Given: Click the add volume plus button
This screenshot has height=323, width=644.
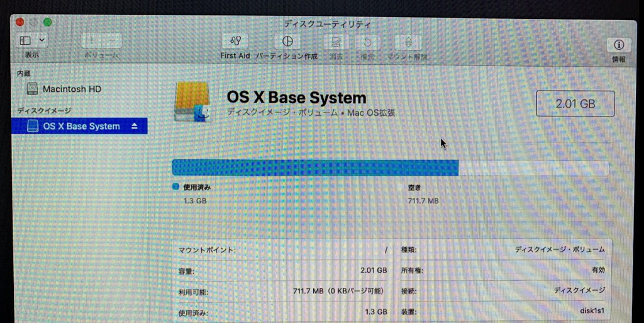Looking at the screenshot, I should pos(92,40).
